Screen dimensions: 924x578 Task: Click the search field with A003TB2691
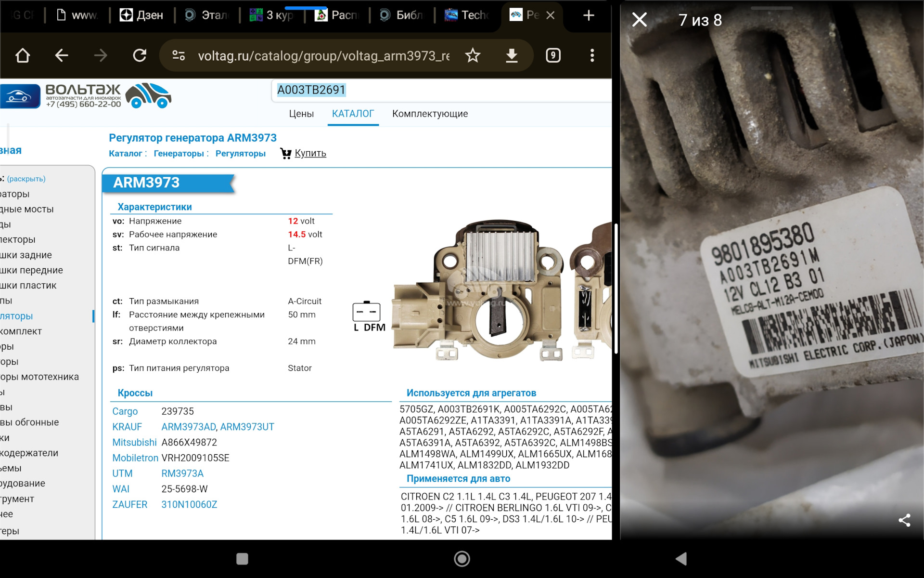click(x=441, y=90)
